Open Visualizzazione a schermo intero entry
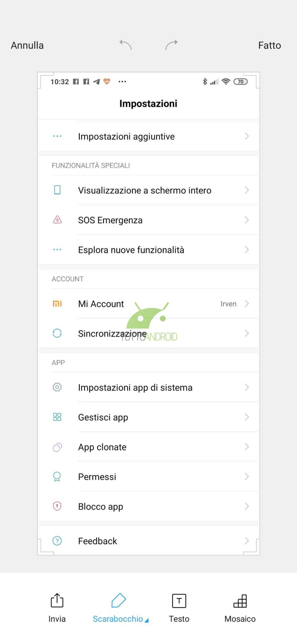 pyautogui.click(x=148, y=190)
